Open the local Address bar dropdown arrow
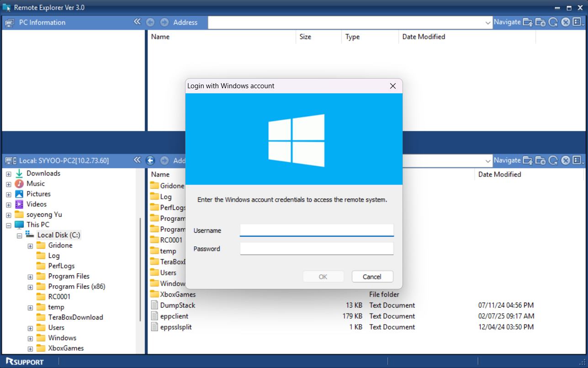Viewport: 588px width, 368px height. 488,161
